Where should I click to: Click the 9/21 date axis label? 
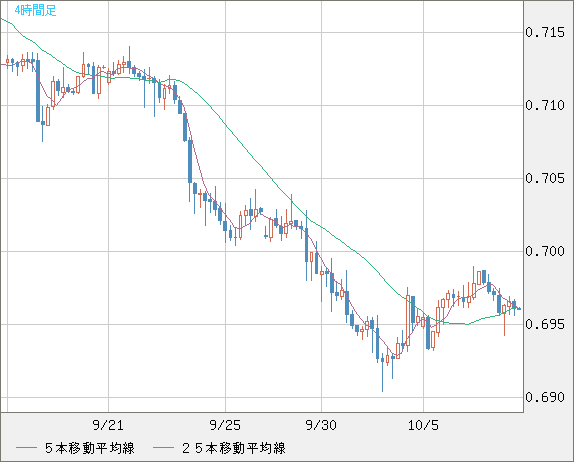pyautogui.click(x=108, y=425)
